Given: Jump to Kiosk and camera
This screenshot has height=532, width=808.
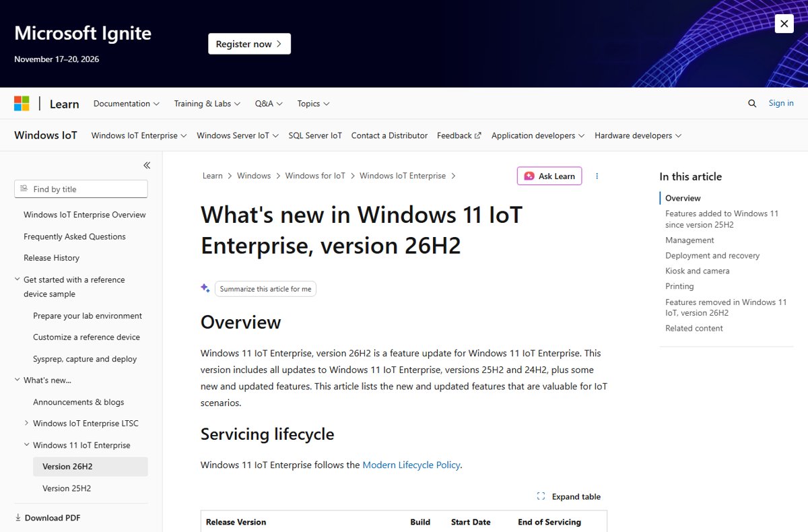Looking at the screenshot, I should tap(698, 271).
